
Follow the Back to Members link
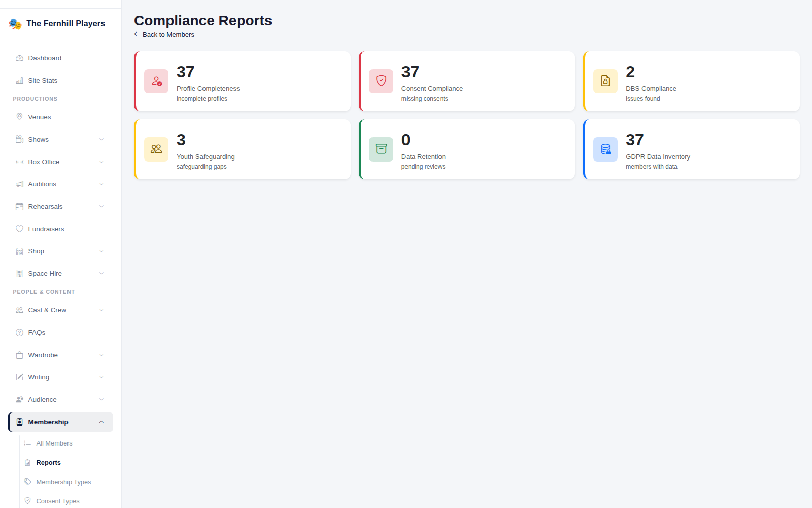pos(164,35)
